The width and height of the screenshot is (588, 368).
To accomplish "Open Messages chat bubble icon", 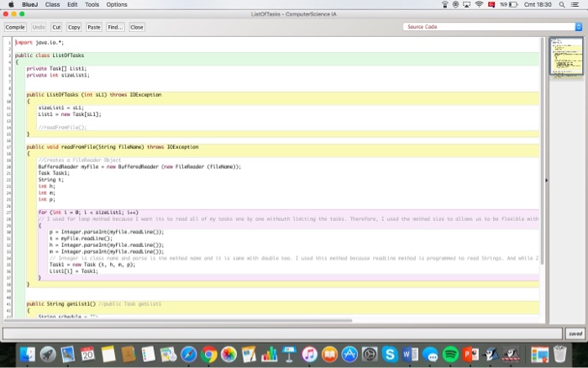I will coord(430,354).
